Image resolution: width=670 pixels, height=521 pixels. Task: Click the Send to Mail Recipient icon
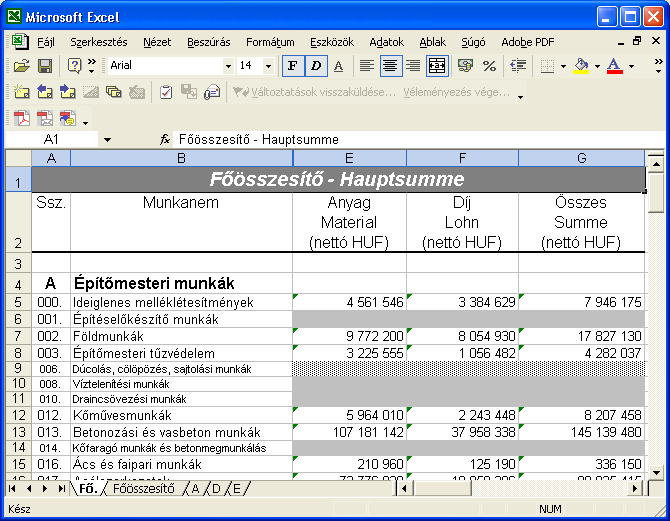(212, 92)
